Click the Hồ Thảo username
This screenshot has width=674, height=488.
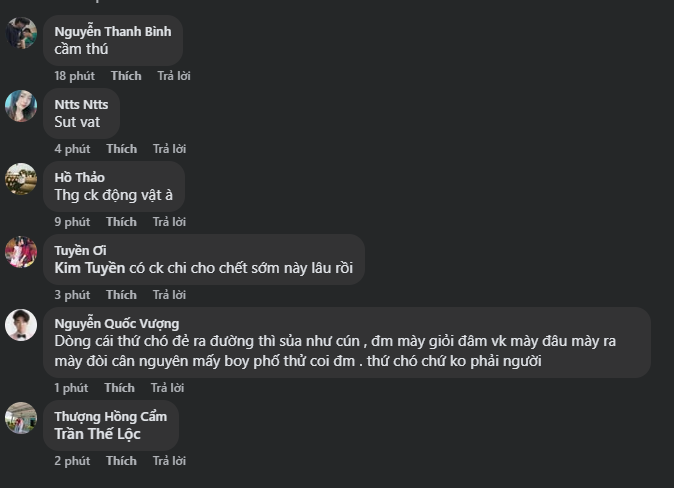coord(79,177)
